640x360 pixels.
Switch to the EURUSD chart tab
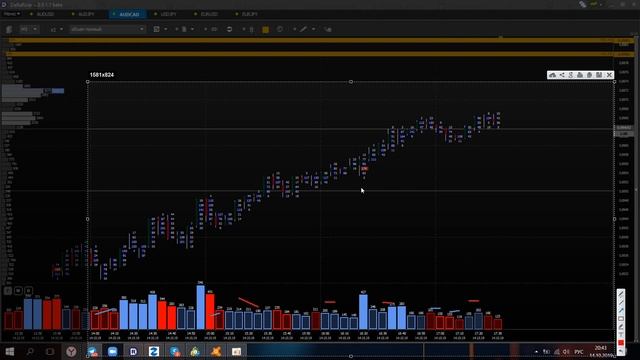point(209,14)
